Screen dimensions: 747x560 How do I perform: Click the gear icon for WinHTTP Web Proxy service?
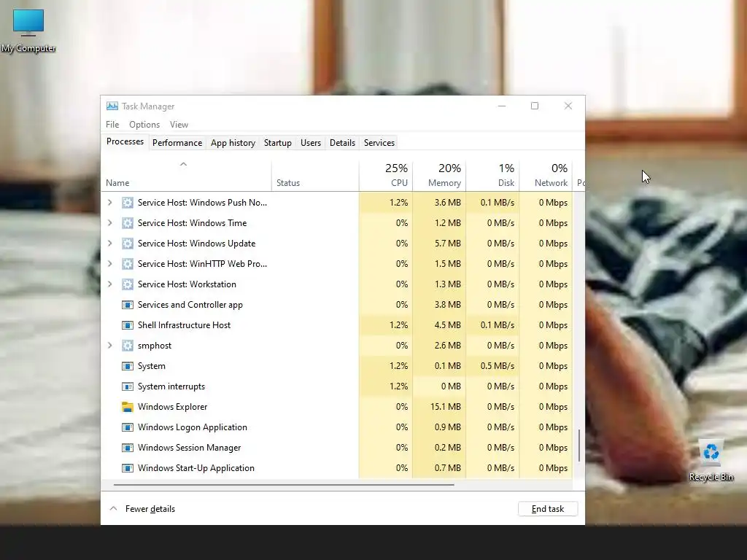click(x=127, y=264)
